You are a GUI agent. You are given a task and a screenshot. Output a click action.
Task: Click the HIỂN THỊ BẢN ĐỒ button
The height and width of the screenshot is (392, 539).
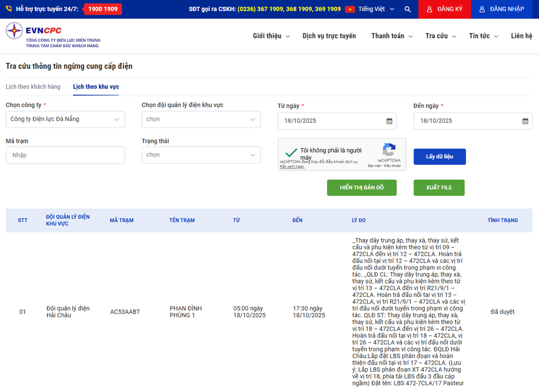coord(362,188)
